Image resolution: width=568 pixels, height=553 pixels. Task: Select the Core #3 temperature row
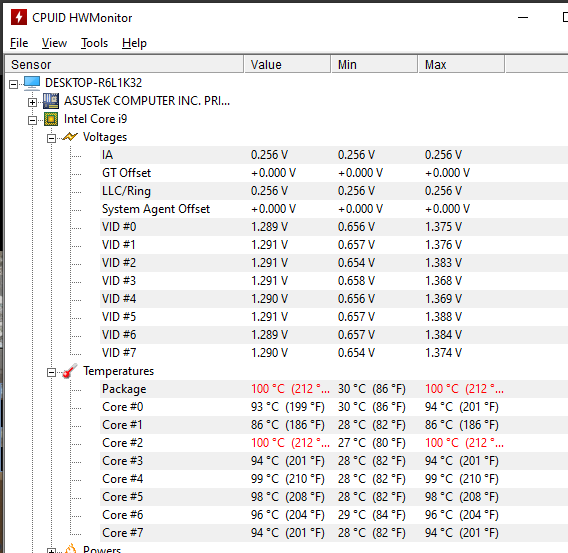[333, 461]
